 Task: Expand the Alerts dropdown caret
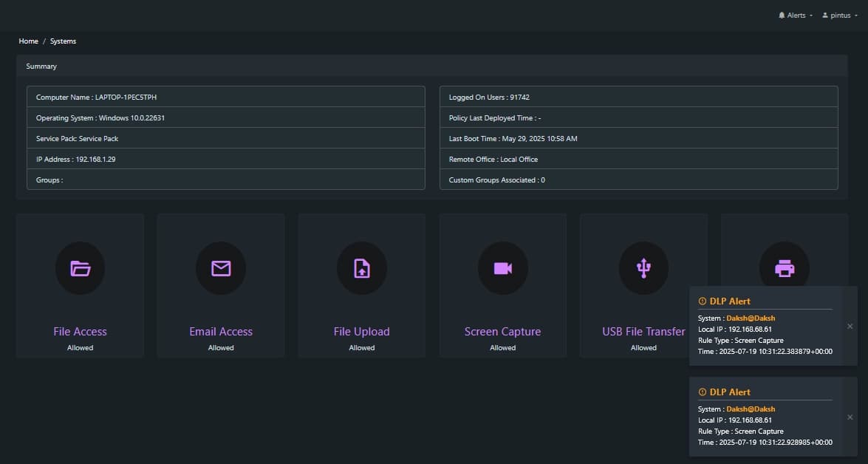pyautogui.click(x=809, y=15)
